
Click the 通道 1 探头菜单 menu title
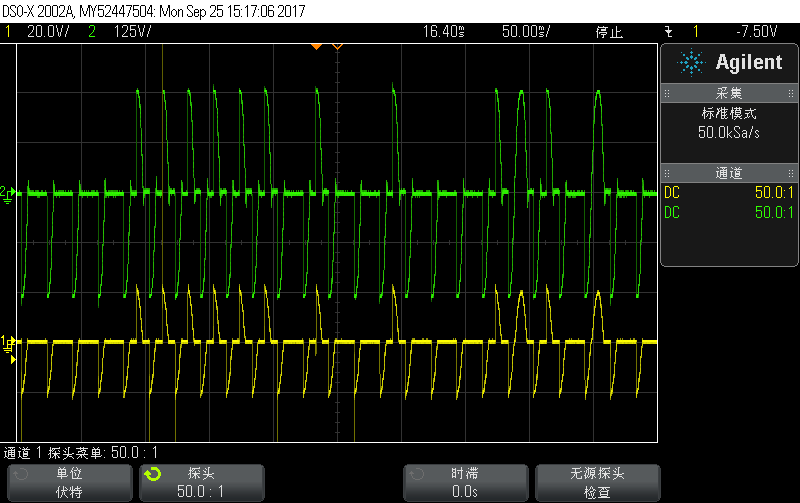coord(81,452)
